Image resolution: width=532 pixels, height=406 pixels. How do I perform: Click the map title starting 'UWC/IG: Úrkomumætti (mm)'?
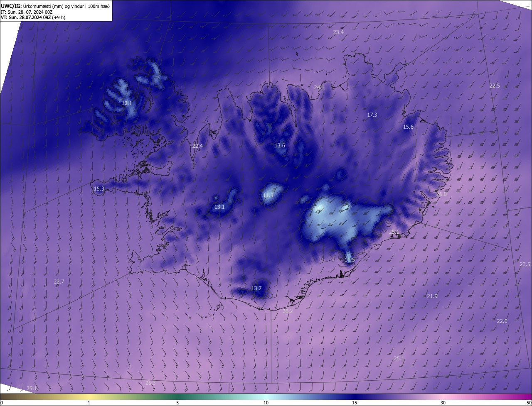(55, 5)
